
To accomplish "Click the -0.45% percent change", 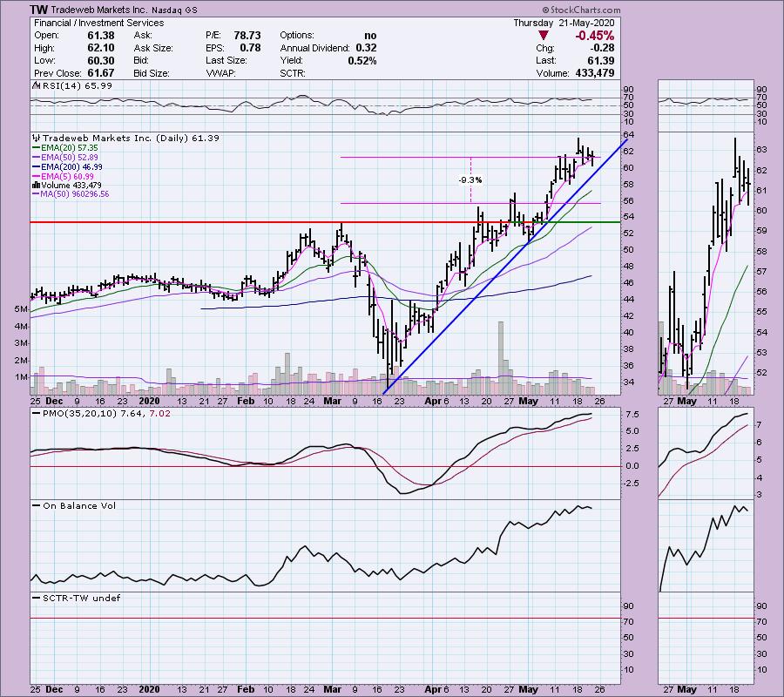I will click(594, 36).
